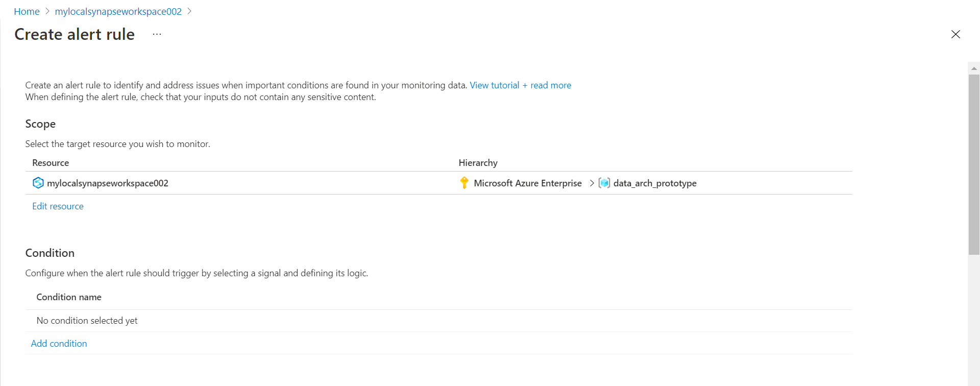
Task: Click the Hierarchy column header
Action: (478, 163)
